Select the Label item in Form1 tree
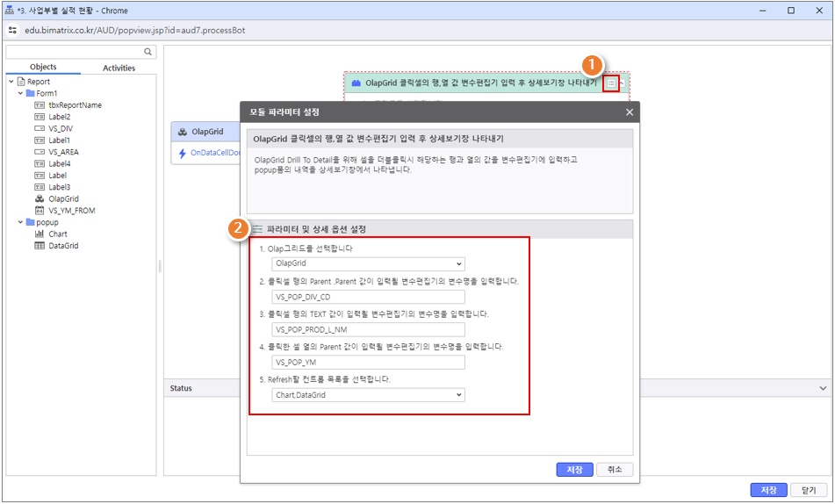The image size is (835, 504). coord(58,176)
